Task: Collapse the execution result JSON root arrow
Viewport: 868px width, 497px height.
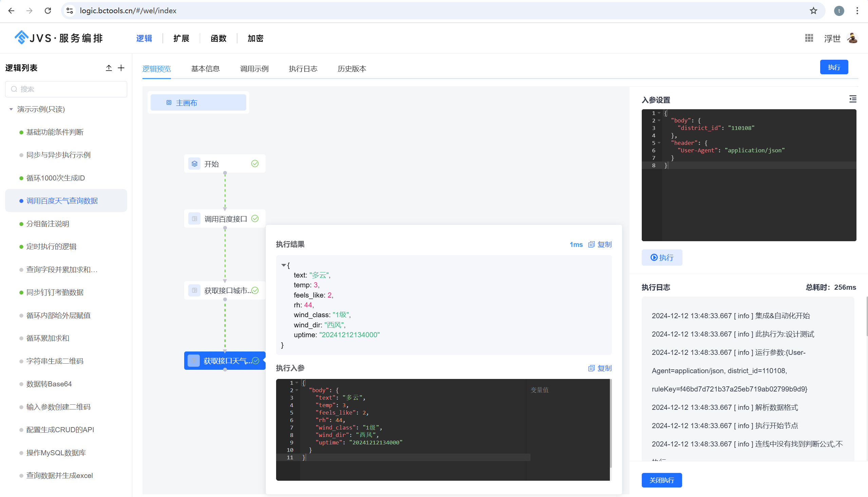Action: [x=284, y=265]
